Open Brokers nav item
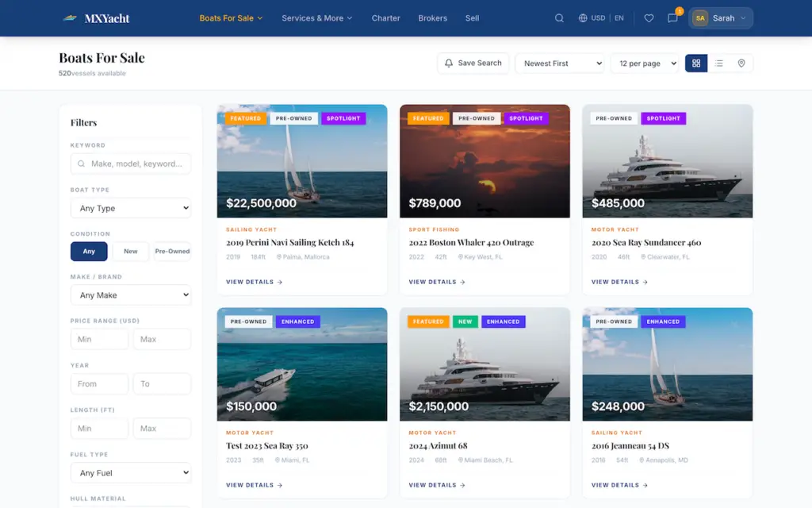Viewport: 812px width, 508px height. click(x=432, y=18)
